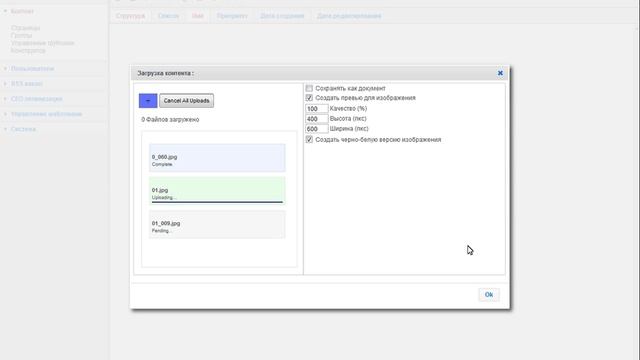Image resolution: width=640 pixels, height=360 pixels.
Task: Toggle Создать превью для изображения checkbox
Action: click(309, 98)
